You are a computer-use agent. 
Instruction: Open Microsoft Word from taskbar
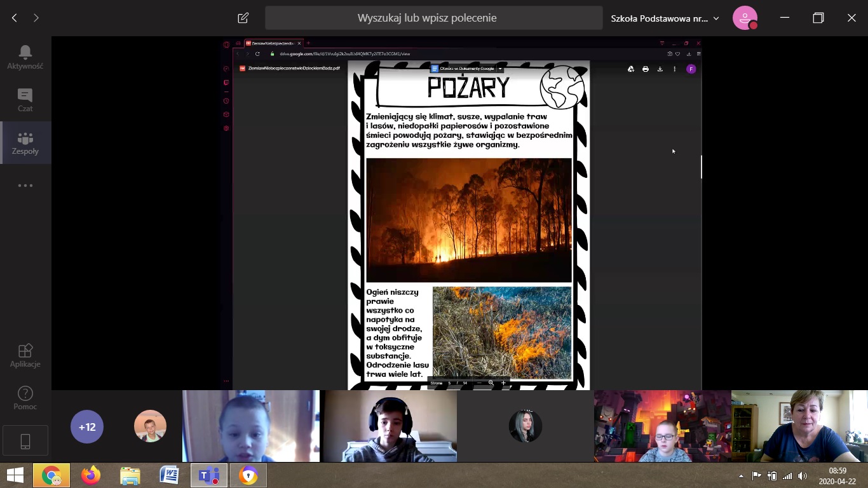click(x=170, y=475)
